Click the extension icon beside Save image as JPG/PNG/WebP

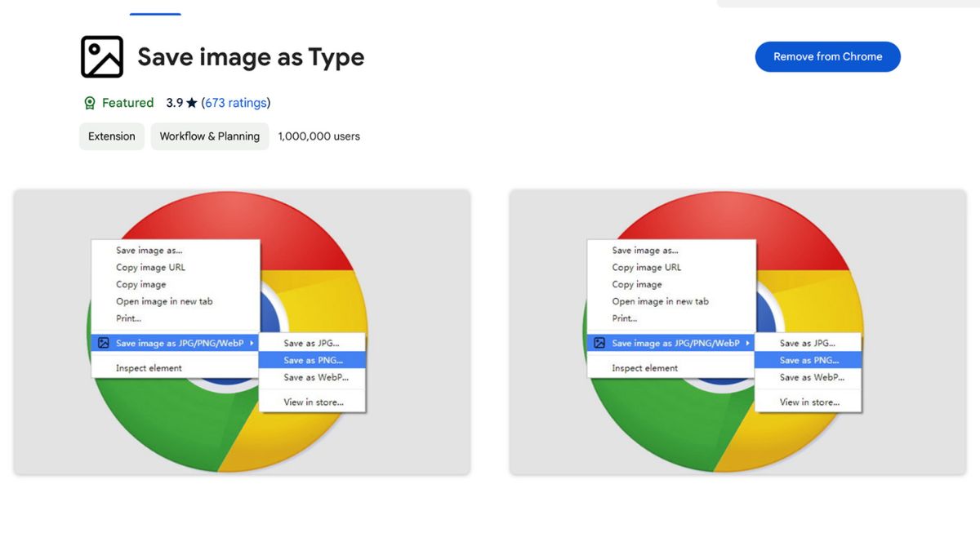coord(103,343)
